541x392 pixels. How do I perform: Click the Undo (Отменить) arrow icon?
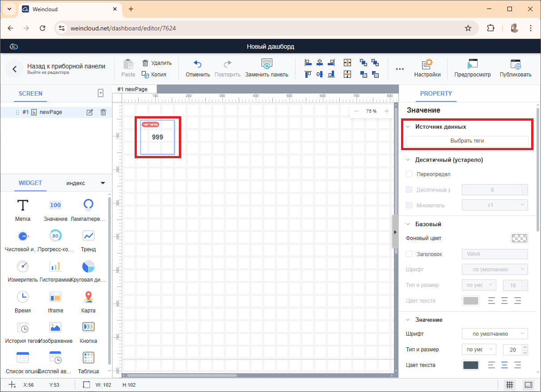coord(198,64)
